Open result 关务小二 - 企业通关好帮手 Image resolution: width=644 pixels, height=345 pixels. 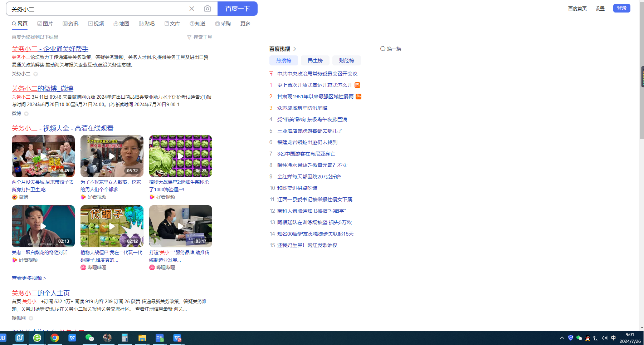(x=50, y=49)
